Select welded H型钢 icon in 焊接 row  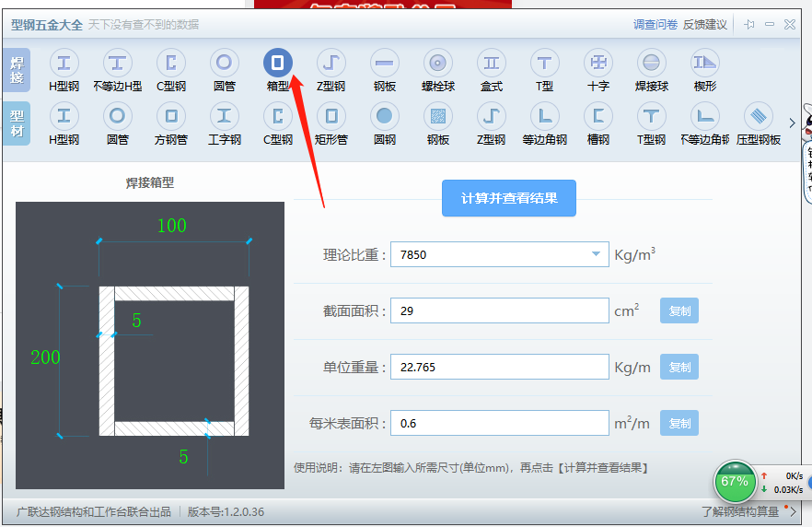(64, 64)
